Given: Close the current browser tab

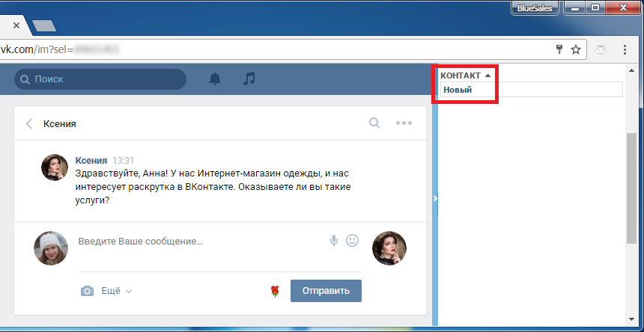Looking at the screenshot, I should tap(16, 25).
